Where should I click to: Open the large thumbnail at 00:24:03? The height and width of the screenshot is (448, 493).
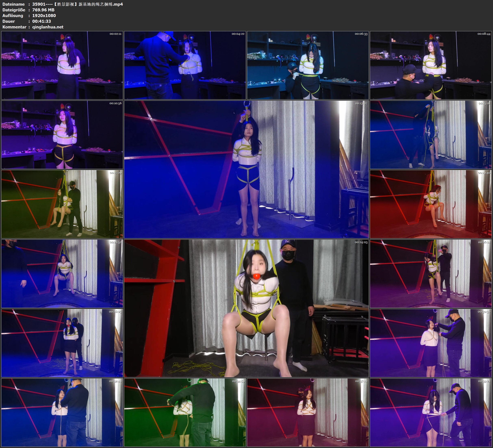(x=246, y=308)
